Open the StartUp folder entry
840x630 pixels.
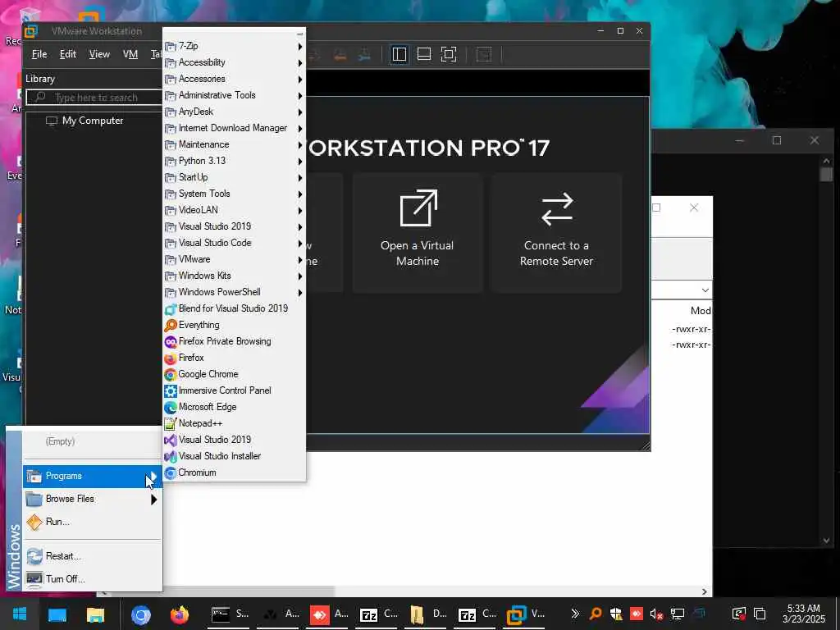coord(234,177)
